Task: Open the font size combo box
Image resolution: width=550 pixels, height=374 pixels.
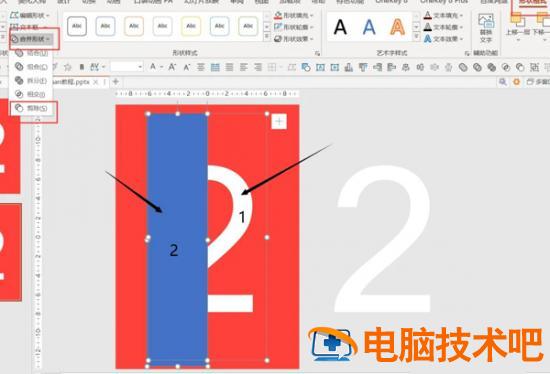Action: pos(127,67)
